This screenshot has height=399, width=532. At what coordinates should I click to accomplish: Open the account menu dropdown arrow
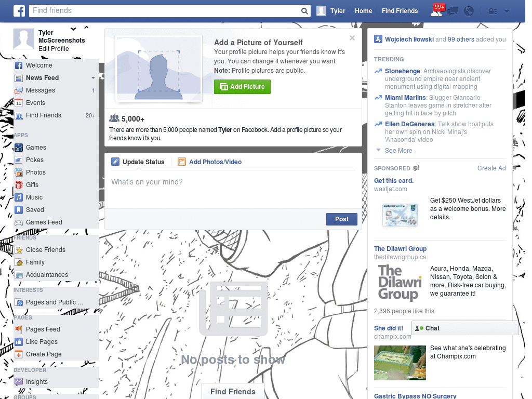click(507, 11)
